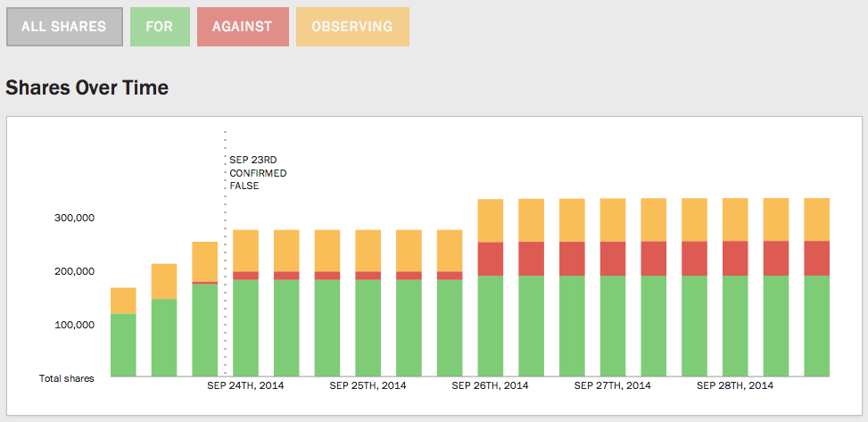Click the vertical dotted marker line
Image resolution: width=868 pixels, height=422 pixels.
pos(225,268)
